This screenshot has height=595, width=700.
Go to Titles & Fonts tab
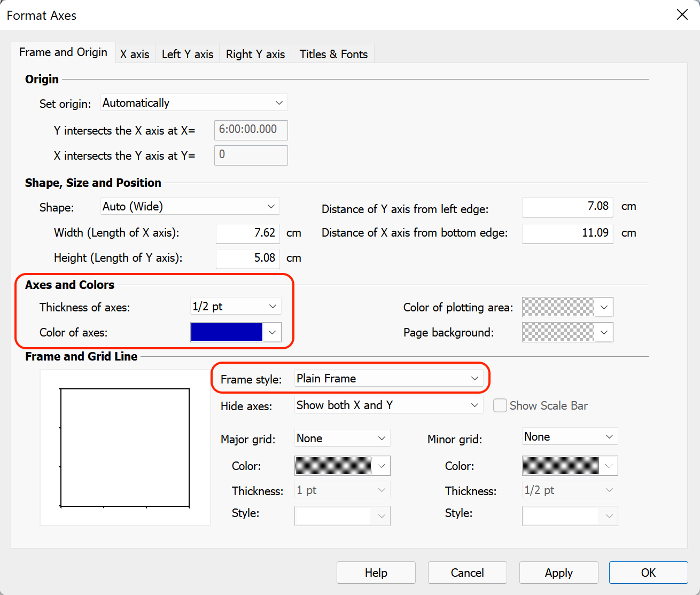333,54
